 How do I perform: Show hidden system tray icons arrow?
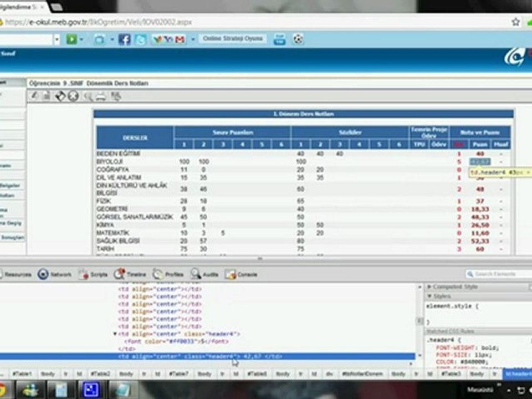coord(508,390)
